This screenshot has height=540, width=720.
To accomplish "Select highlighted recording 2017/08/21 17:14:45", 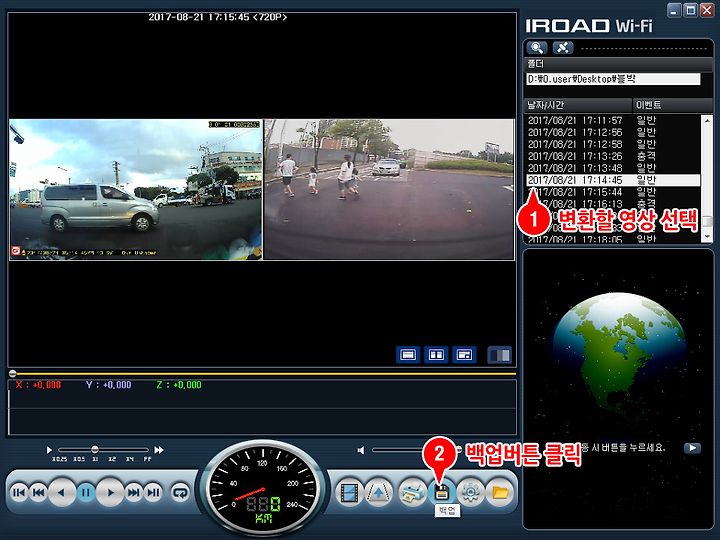I will pyautogui.click(x=613, y=180).
